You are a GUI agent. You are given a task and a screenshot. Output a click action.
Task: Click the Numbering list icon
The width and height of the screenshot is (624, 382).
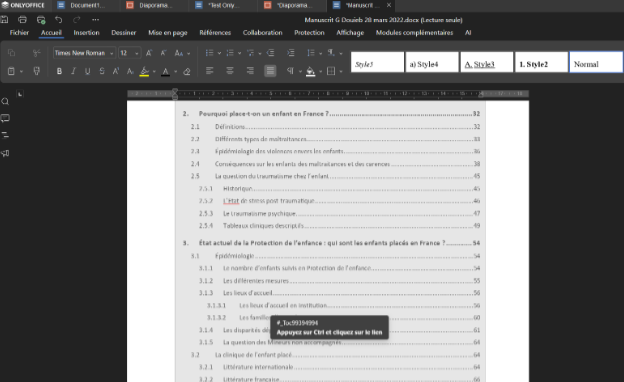(x=230, y=53)
